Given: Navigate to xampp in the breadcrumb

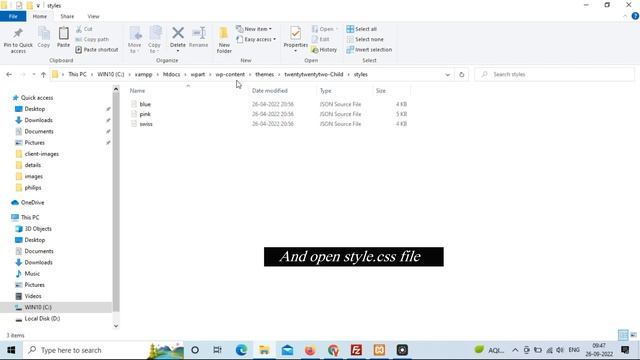Looking at the screenshot, I should (x=143, y=74).
